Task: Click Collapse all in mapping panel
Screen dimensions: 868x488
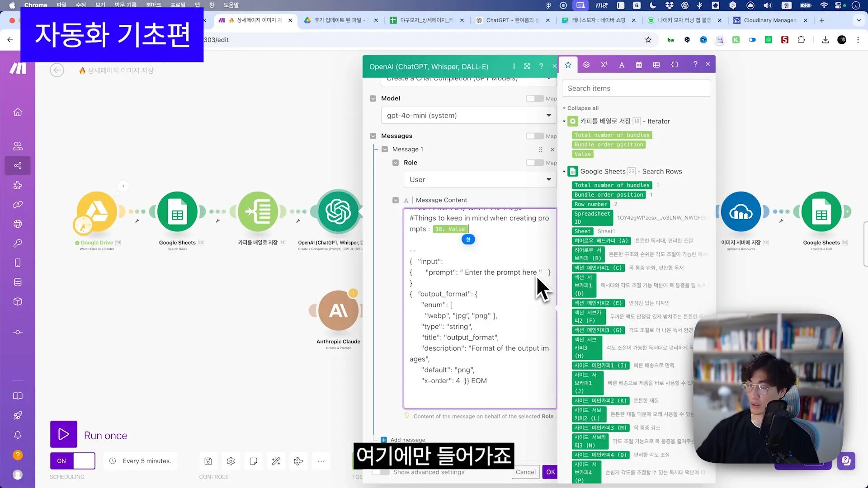Action: point(580,108)
